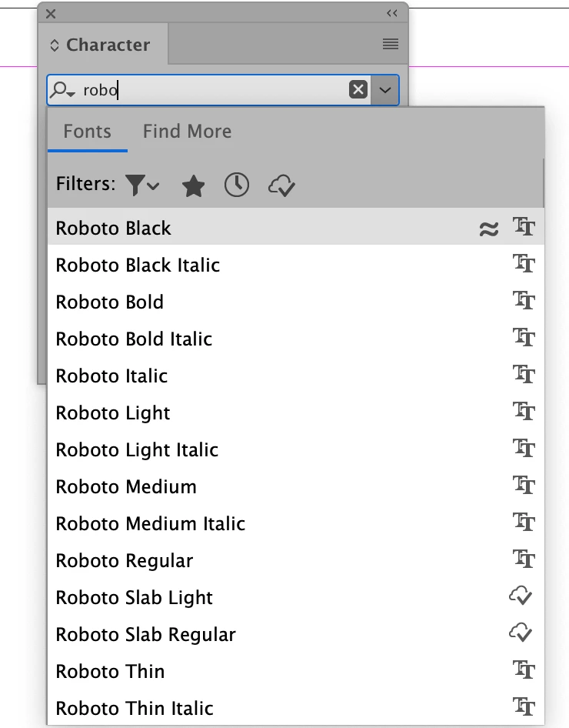Select the Roboto Black font
This screenshot has height=728, width=569.
[x=296, y=226]
